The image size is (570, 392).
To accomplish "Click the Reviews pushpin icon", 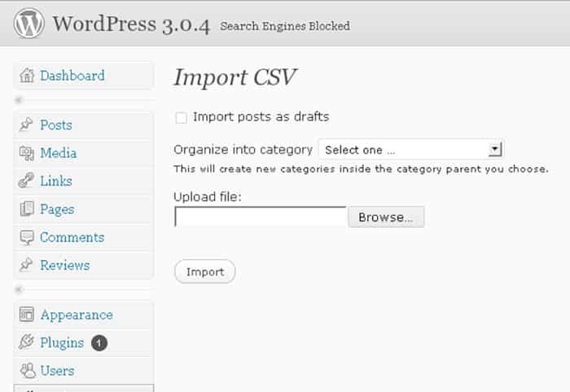I will 26,264.
